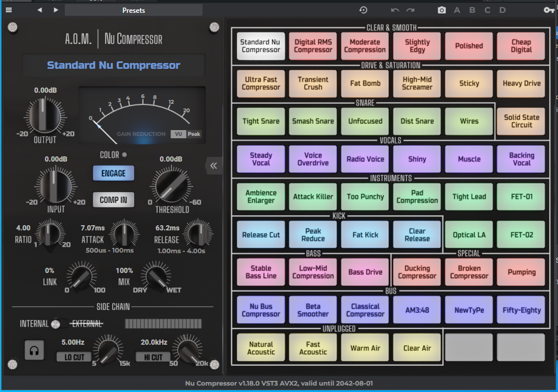Load the Fat Kick preset
The height and width of the screenshot is (392, 558).
[365, 235]
